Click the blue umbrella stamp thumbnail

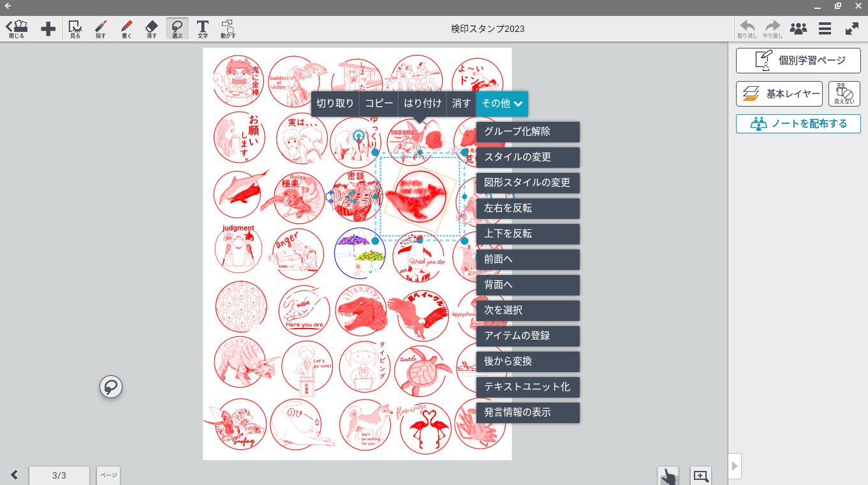(x=360, y=253)
